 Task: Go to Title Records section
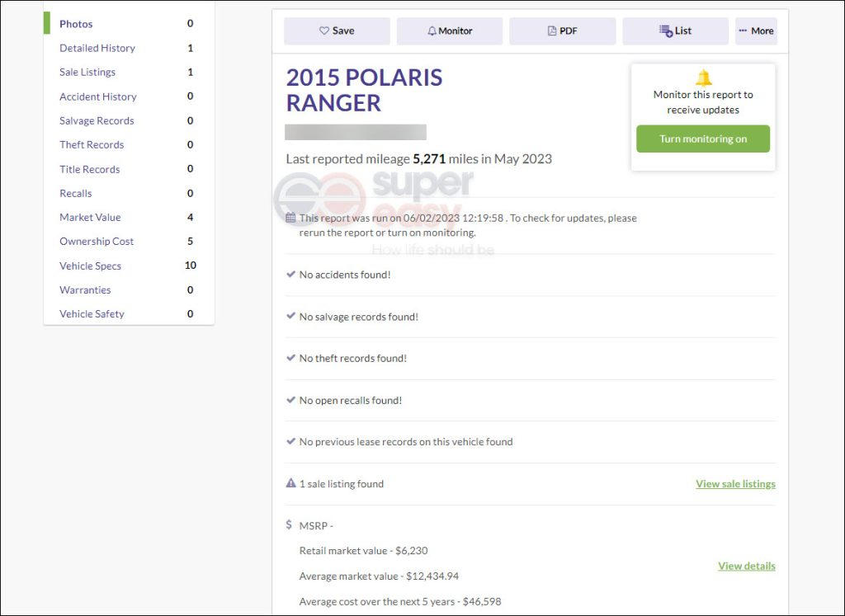coord(89,169)
